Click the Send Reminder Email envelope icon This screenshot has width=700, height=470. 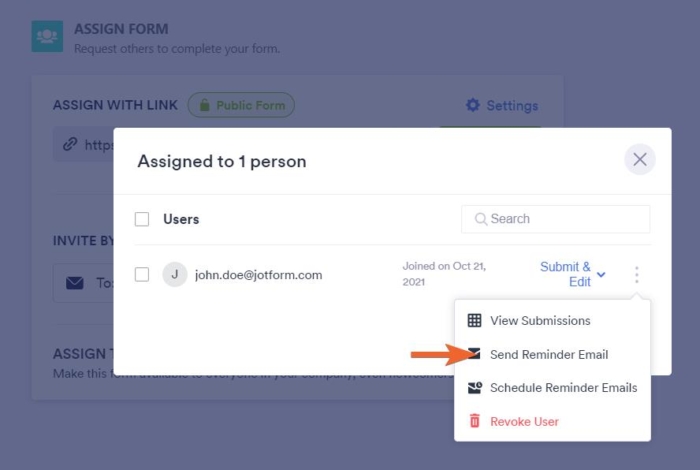point(474,354)
